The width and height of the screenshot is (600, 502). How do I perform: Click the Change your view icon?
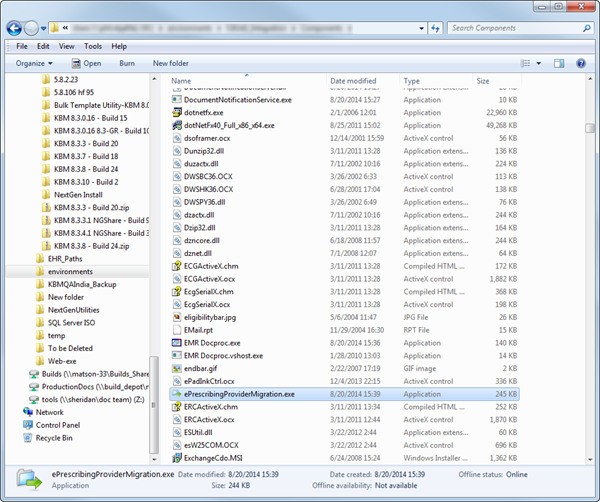525,64
